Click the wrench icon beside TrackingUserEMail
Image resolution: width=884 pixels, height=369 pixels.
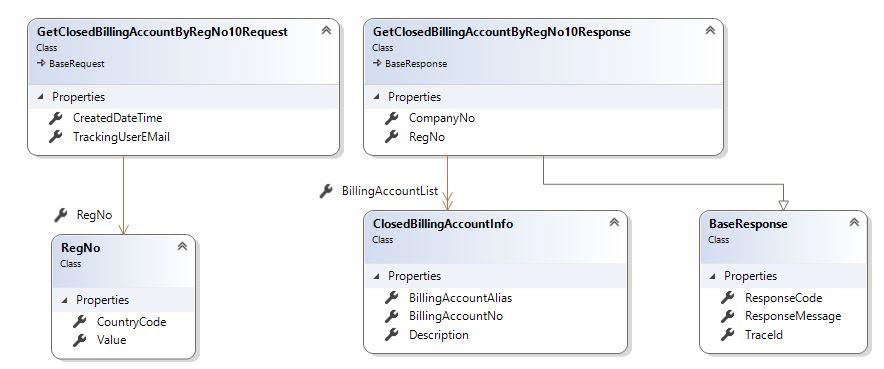point(55,136)
